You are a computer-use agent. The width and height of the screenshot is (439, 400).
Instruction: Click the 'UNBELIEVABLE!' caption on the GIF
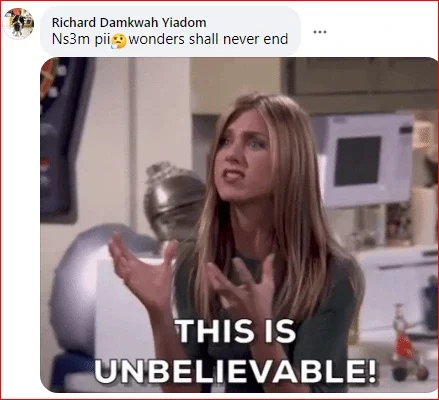pos(235,371)
